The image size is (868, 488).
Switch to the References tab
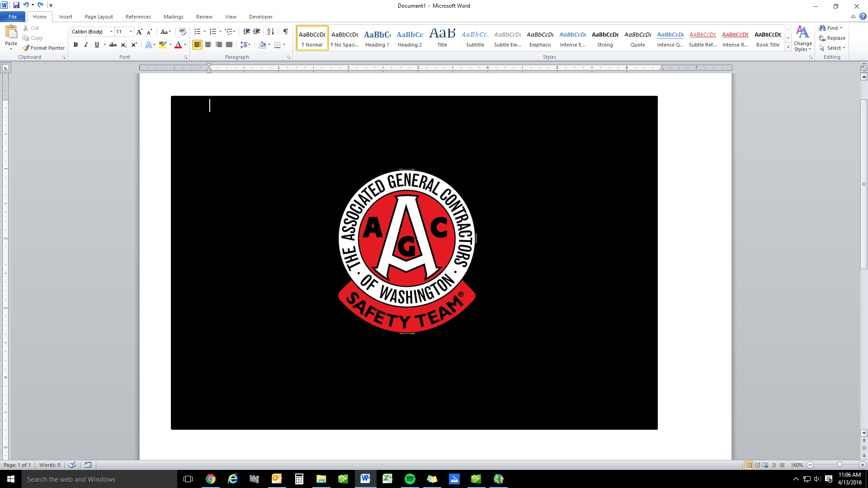pos(138,17)
